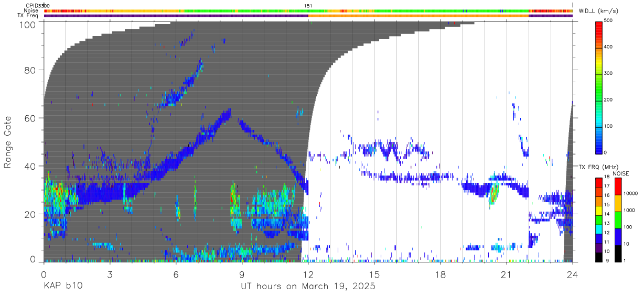Click the UT hours axis tick 21
The height and width of the screenshot is (297, 644).
point(507,274)
